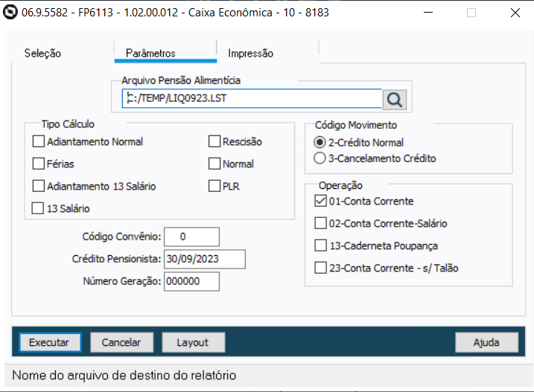
Task: Check the Rescisão calculation type
Action: pos(214,141)
